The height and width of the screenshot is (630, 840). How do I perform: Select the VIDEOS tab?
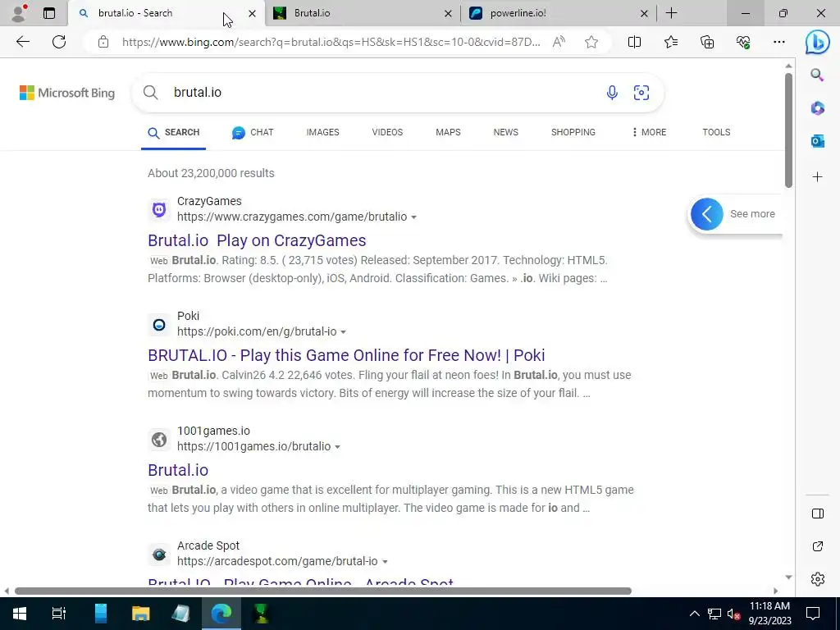click(x=387, y=132)
